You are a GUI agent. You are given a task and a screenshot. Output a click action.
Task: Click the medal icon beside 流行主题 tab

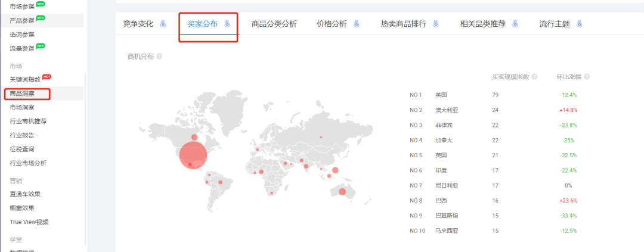coord(579,24)
